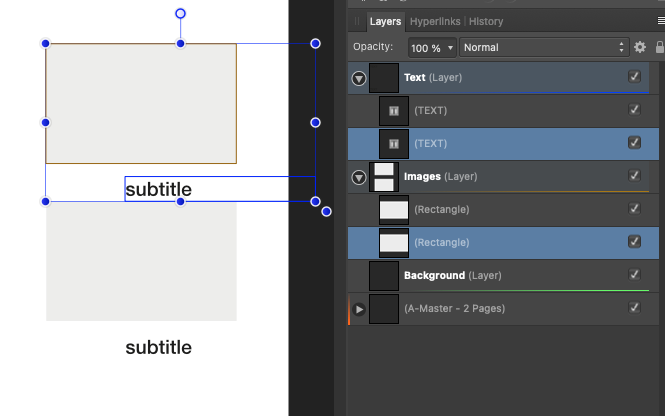Toggle visibility of the unselected (Rectangle) item
This screenshot has height=416, width=665.
coord(634,209)
